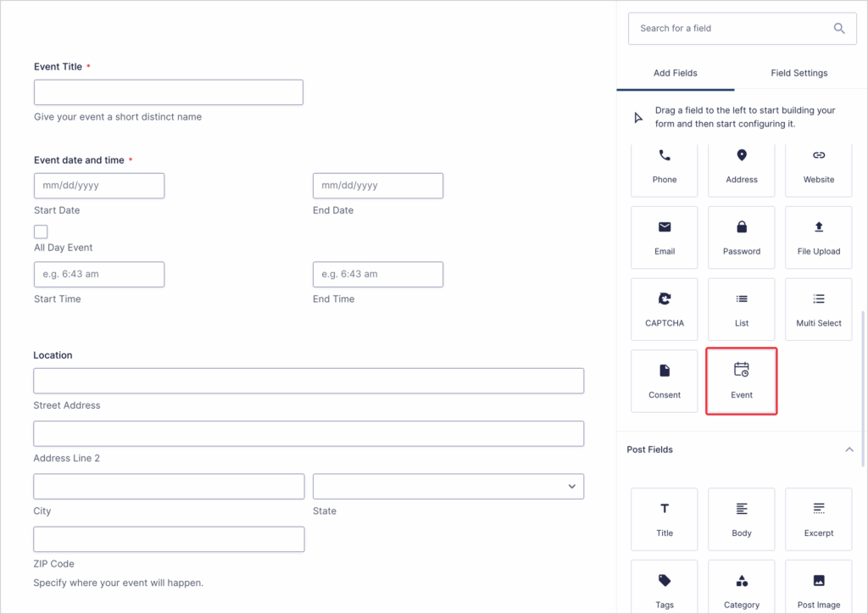Click the ZIP Code input
Viewport: 868px width, 614px height.
tap(169, 539)
